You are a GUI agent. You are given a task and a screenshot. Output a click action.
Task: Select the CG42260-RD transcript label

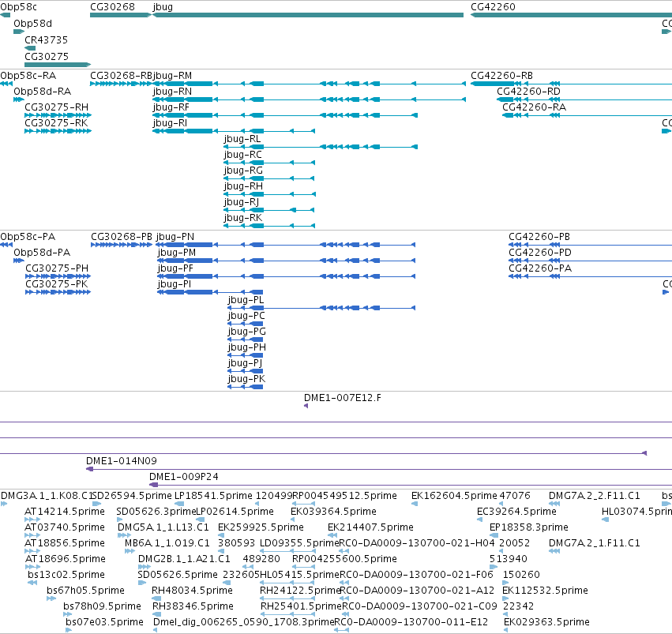tap(528, 92)
